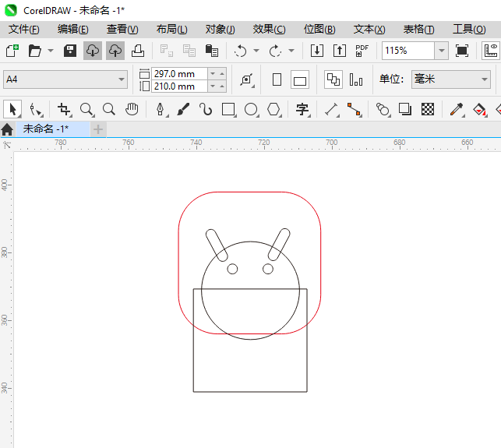Print the document
The height and width of the screenshot is (448, 501).
click(138, 51)
